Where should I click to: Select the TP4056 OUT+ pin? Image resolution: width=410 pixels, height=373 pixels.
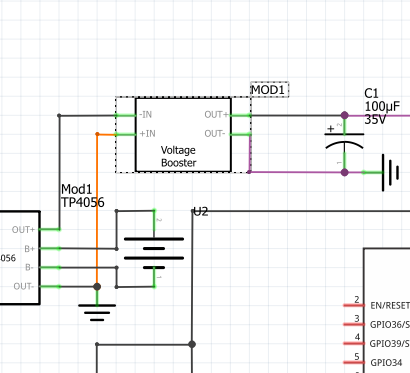[50, 229]
